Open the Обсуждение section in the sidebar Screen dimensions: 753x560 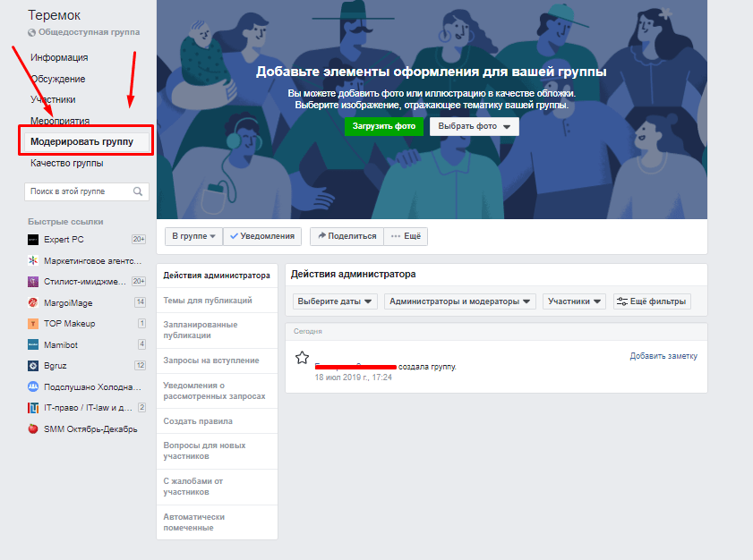[x=58, y=80]
